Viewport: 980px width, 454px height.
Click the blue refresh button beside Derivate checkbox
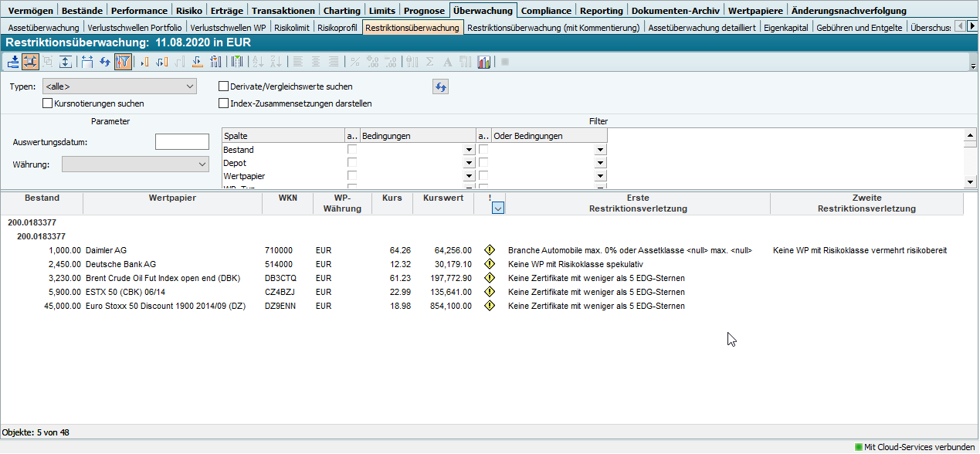coord(440,87)
